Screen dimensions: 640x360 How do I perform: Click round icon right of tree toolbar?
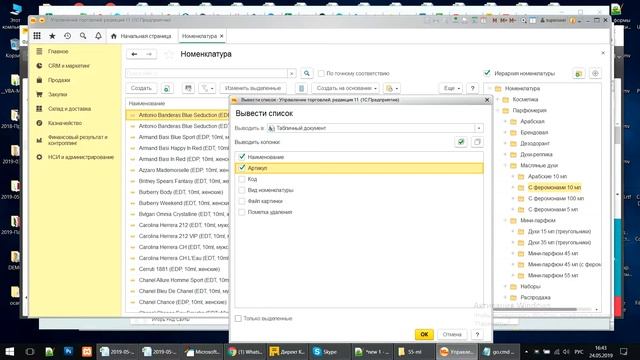[x=595, y=73]
